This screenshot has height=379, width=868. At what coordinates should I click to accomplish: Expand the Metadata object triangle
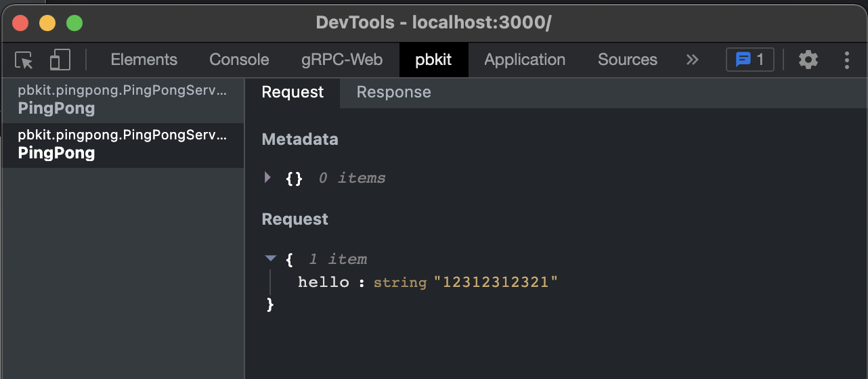click(x=268, y=178)
